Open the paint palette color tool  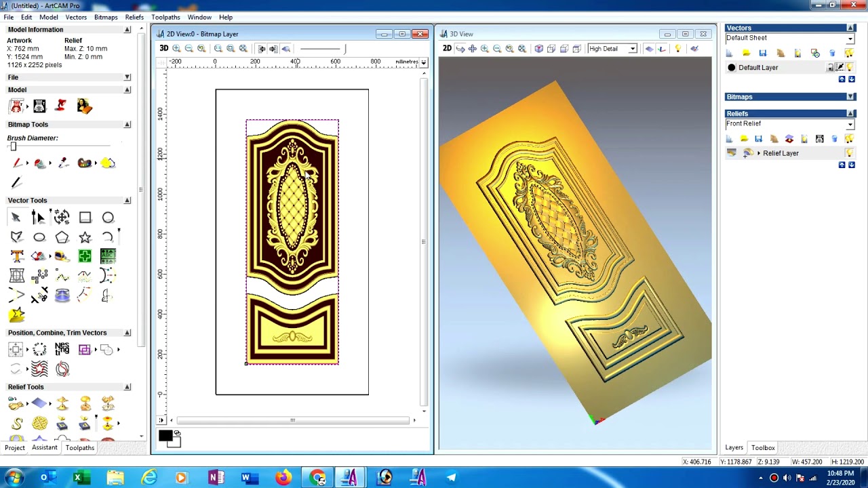click(x=85, y=163)
